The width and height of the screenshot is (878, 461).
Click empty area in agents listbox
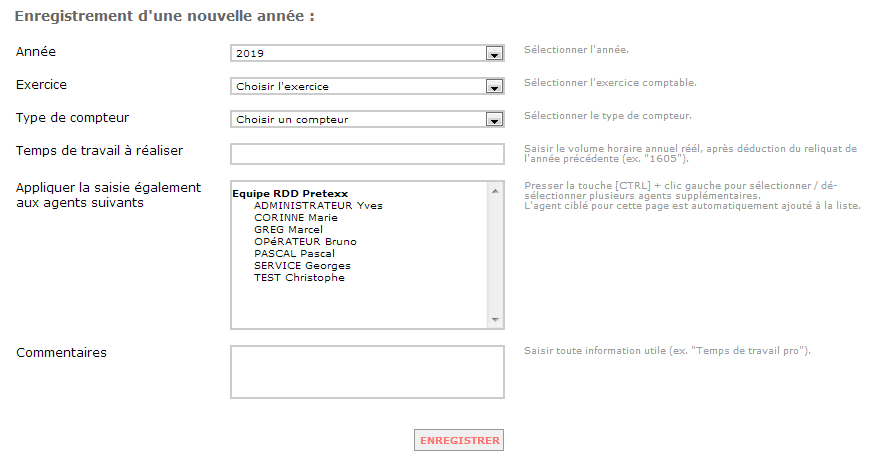(358, 305)
